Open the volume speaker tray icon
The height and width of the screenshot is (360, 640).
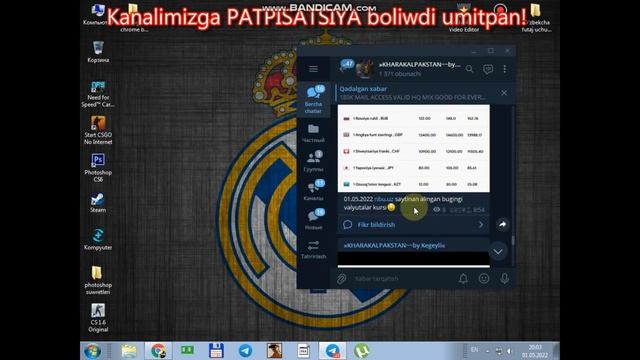tap(509, 351)
